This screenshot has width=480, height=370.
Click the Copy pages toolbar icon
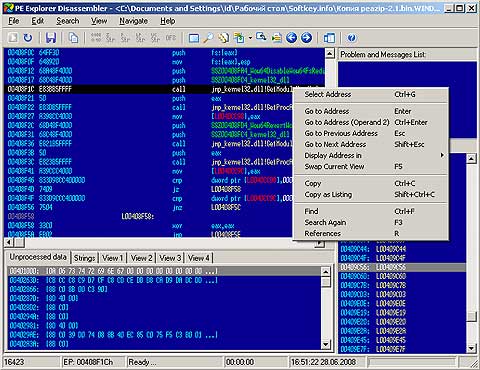pyautogui.click(x=73, y=37)
